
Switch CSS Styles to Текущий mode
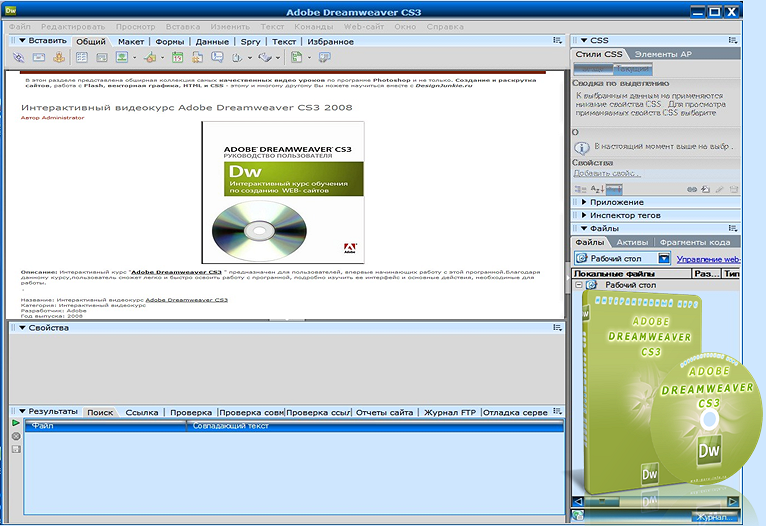tap(633, 69)
